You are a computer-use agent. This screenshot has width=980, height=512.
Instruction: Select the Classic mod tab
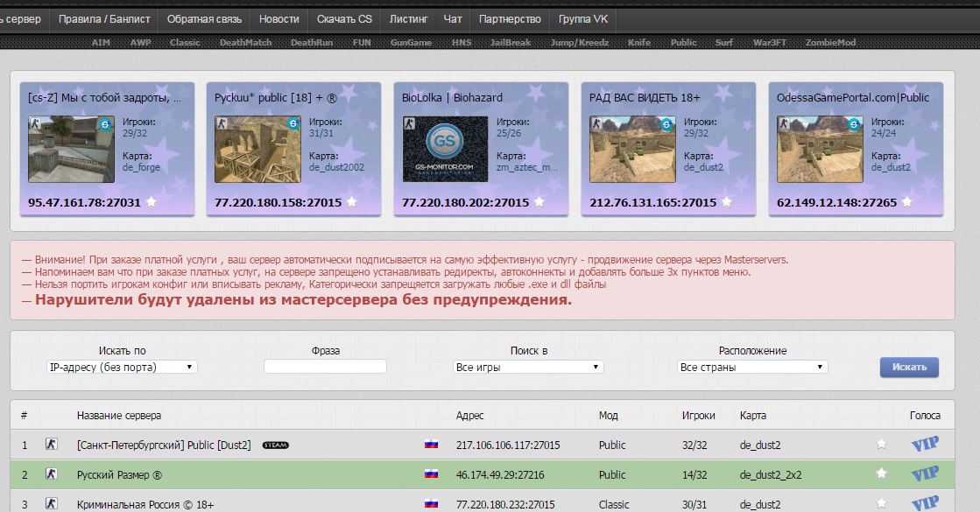pyautogui.click(x=185, y=43)
